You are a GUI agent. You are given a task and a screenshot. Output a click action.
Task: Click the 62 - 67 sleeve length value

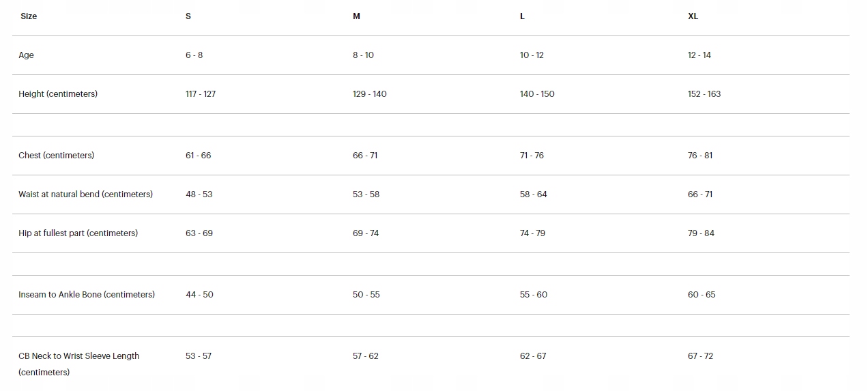pyautogui.click(x=533, y=356)
